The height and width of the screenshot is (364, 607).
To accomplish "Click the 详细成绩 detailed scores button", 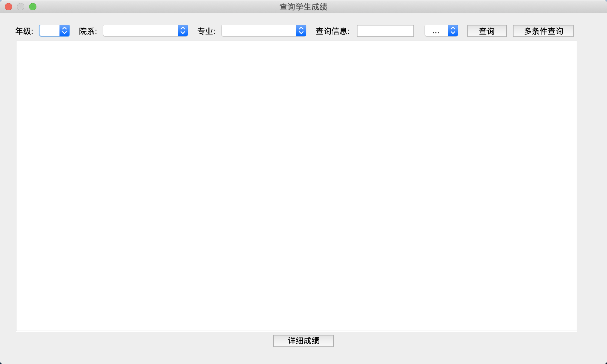I will pos(303,341).
